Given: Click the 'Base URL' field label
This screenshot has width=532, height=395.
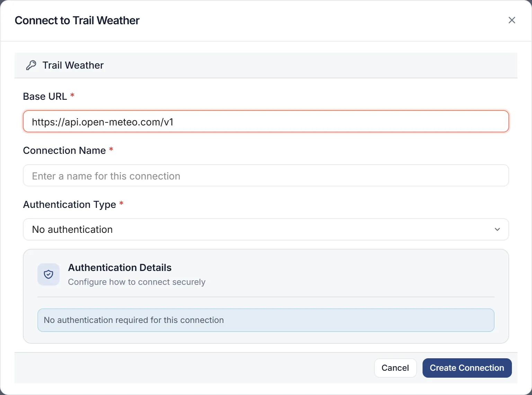Looking at the screenshot, I should [x=45, y=96].
